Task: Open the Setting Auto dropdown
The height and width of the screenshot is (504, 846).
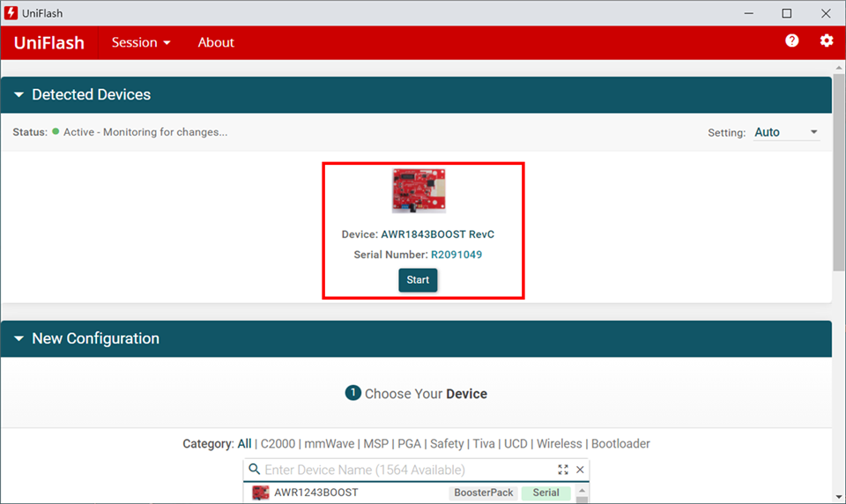Action: (786, 132)
